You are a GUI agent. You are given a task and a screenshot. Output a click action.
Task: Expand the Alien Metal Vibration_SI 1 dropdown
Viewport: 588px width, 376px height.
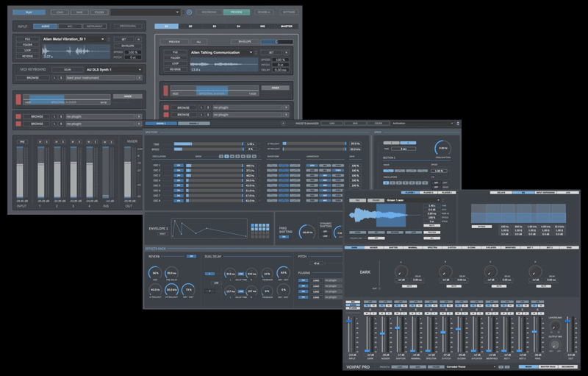[73, 39]
